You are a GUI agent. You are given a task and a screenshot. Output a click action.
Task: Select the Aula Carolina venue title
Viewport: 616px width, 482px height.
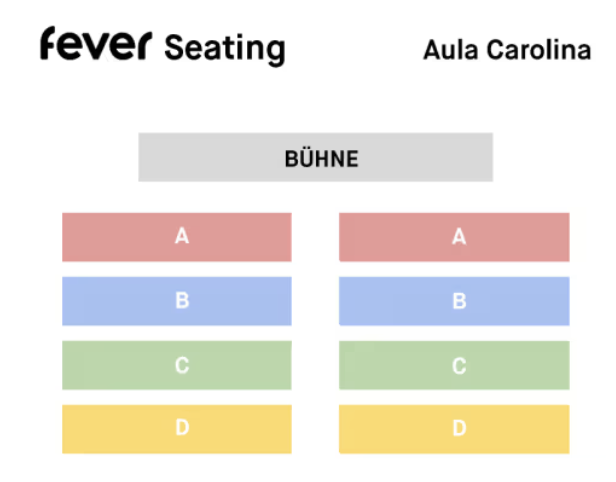tap(507, 50)
